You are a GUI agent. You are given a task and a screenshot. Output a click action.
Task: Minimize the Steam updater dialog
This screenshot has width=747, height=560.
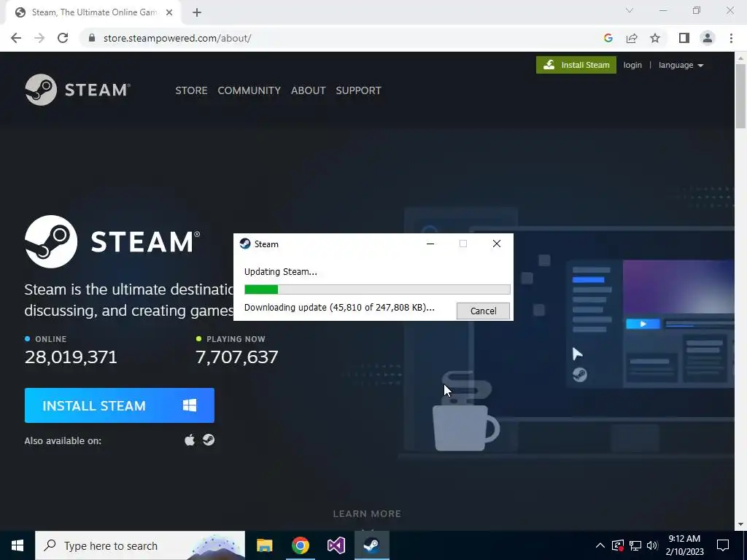[430, 244]
